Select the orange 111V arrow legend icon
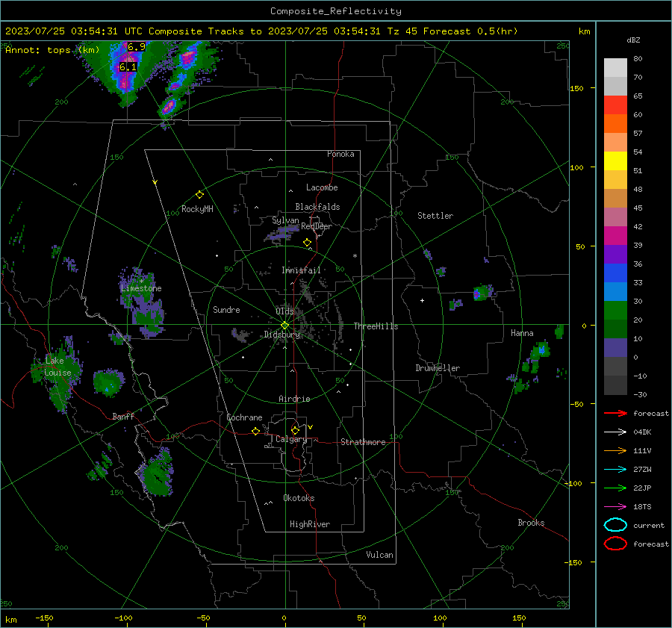 pyautogui.click(x=615, y=450)
